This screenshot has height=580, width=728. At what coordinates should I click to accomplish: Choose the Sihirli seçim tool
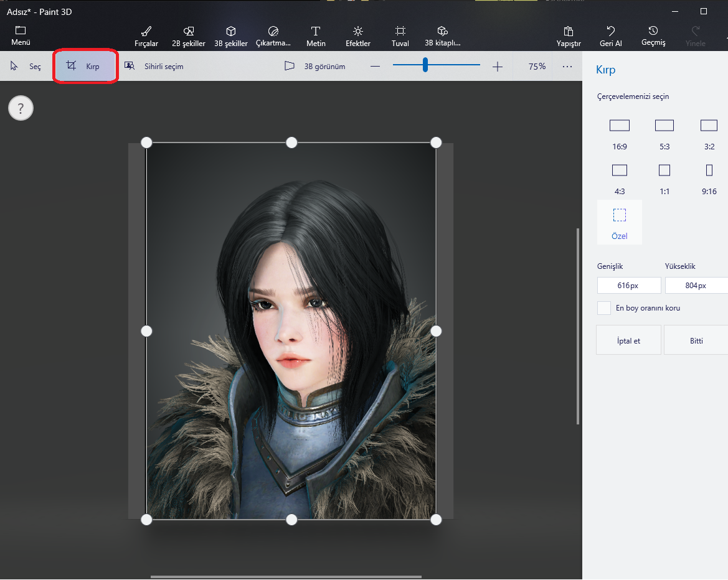click(154, 67)
